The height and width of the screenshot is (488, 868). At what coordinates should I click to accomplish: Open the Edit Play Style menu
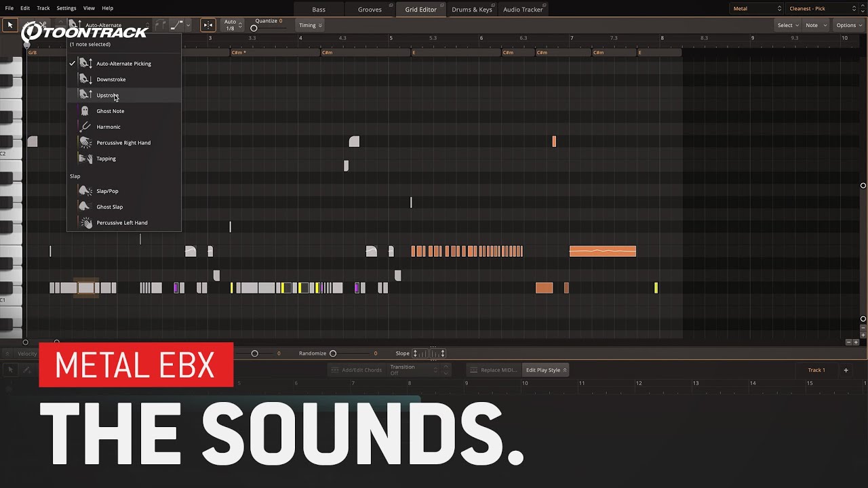click(547, 370)
